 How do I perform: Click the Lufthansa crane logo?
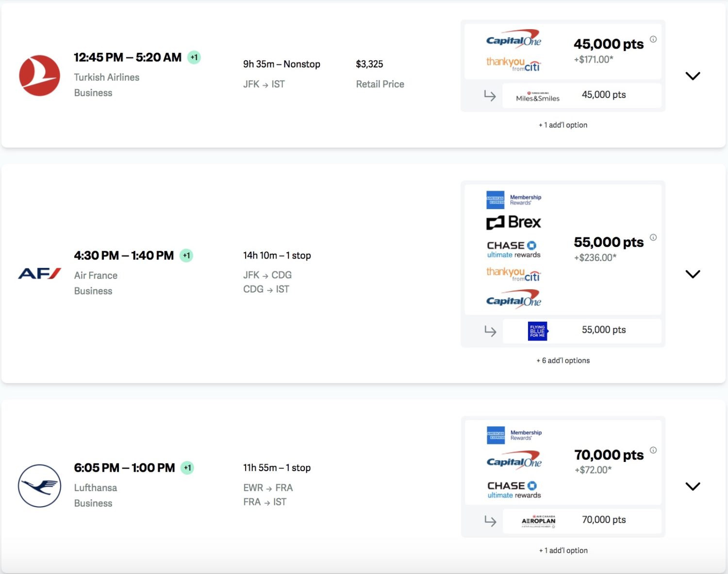point(39,486)
